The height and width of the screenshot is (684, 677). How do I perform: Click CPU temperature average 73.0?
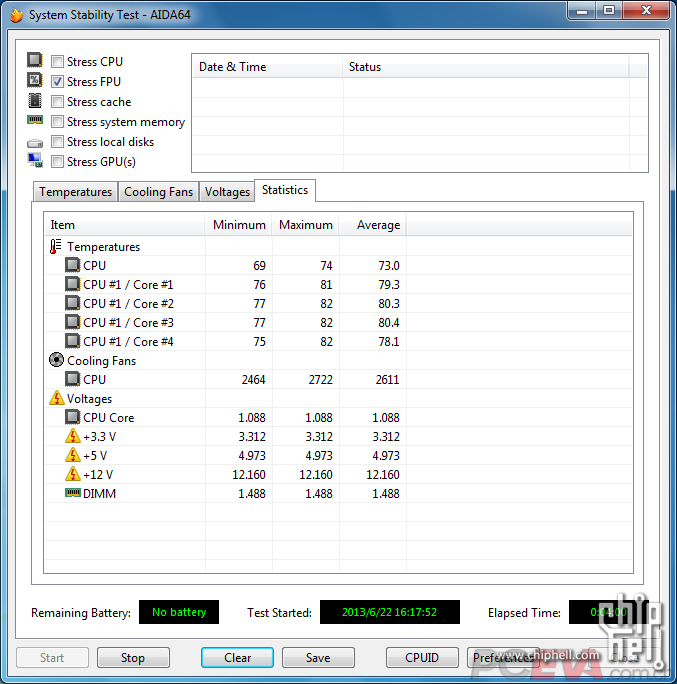point(389,266)
